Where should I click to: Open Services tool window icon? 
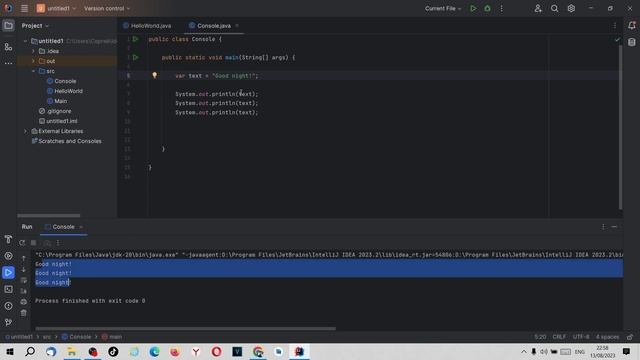[8, 256]
